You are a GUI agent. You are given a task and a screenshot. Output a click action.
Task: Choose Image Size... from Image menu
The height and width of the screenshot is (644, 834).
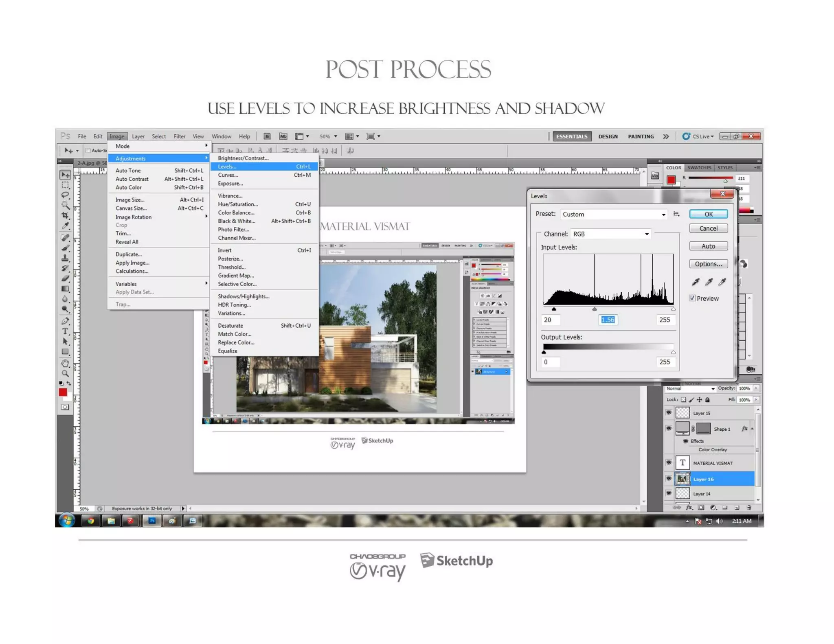(159, 199)
